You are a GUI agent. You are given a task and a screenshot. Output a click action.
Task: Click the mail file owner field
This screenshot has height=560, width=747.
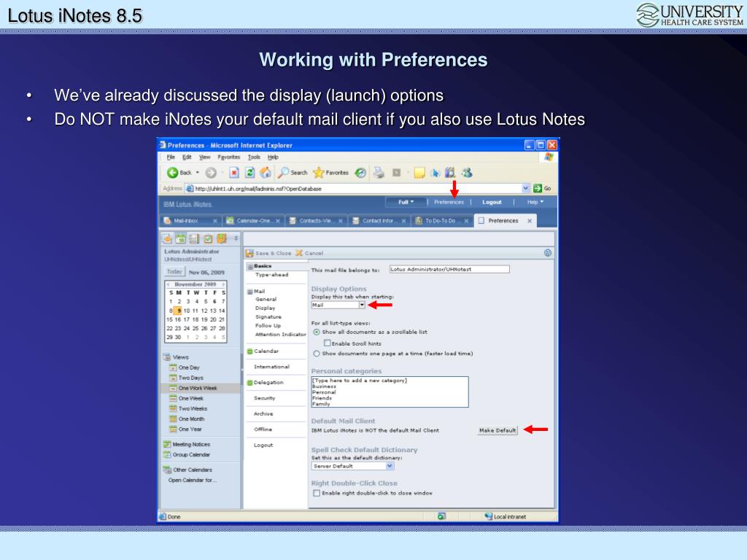(x=449, y=269)
